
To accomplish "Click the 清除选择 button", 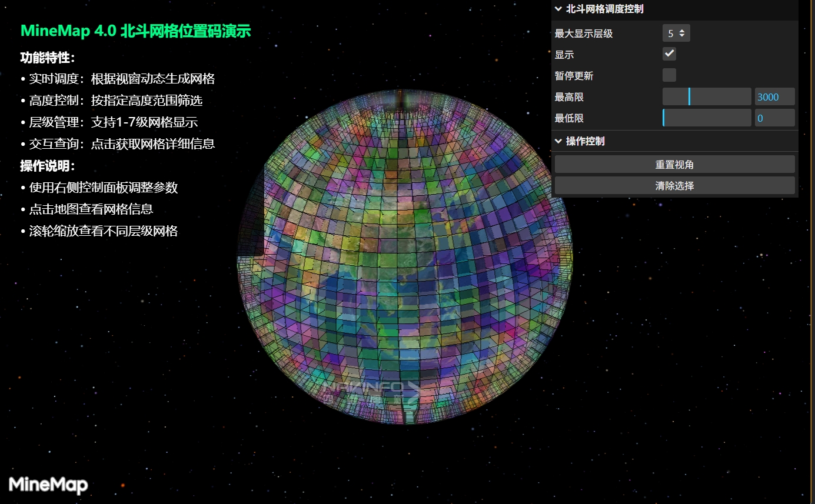I will [x=675, y=186].
